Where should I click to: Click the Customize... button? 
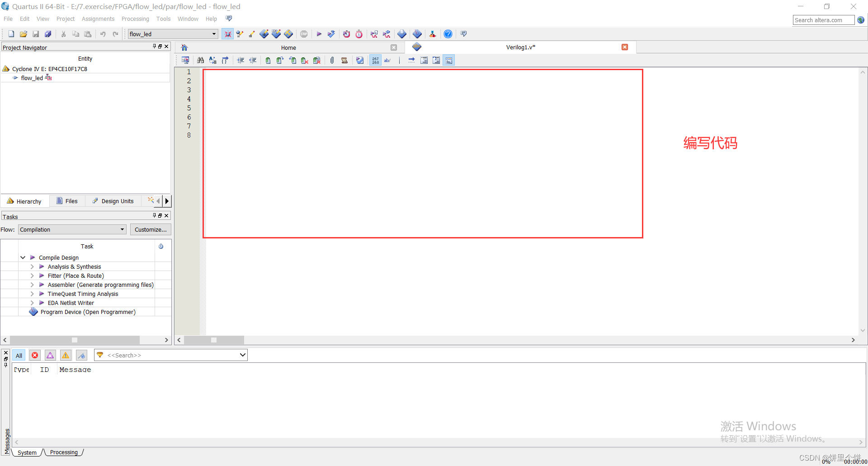click(x=151, y=229)
